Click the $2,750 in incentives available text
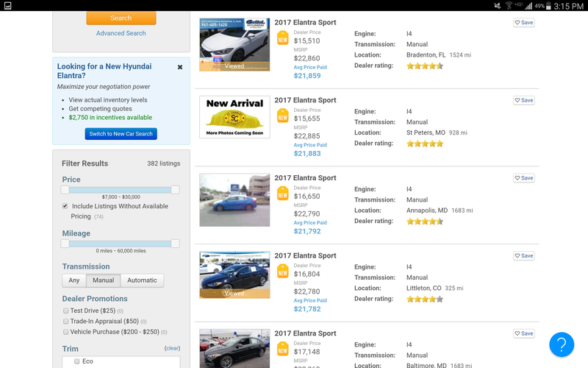The height and width of the screenshot is (368, 588). pyautogui.click(x=110, y=118)
